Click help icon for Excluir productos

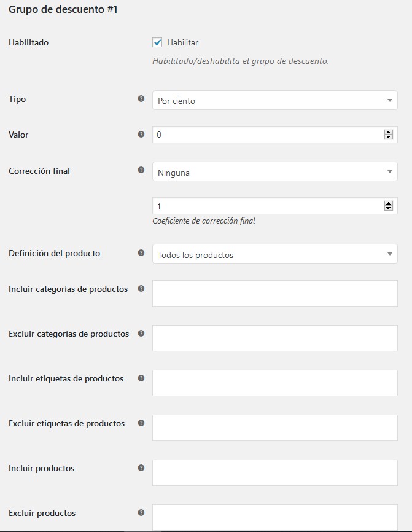141,513
